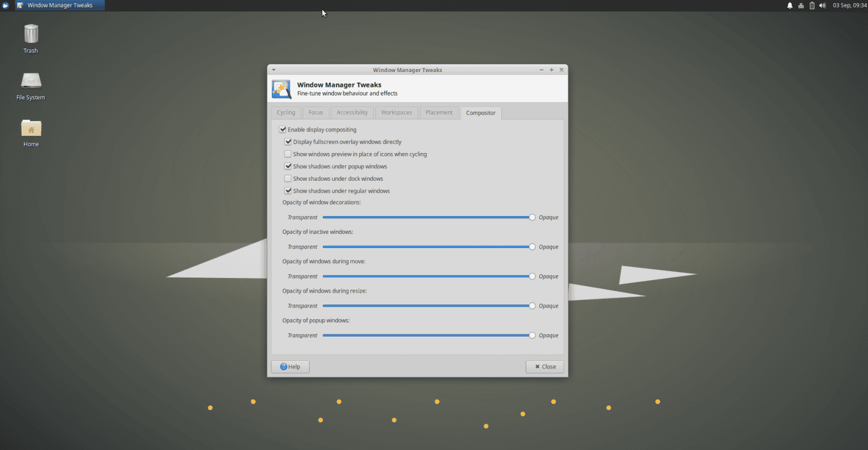868x450 pixels.
Task: Open the File System desktop icon
Action: [31, 86]
